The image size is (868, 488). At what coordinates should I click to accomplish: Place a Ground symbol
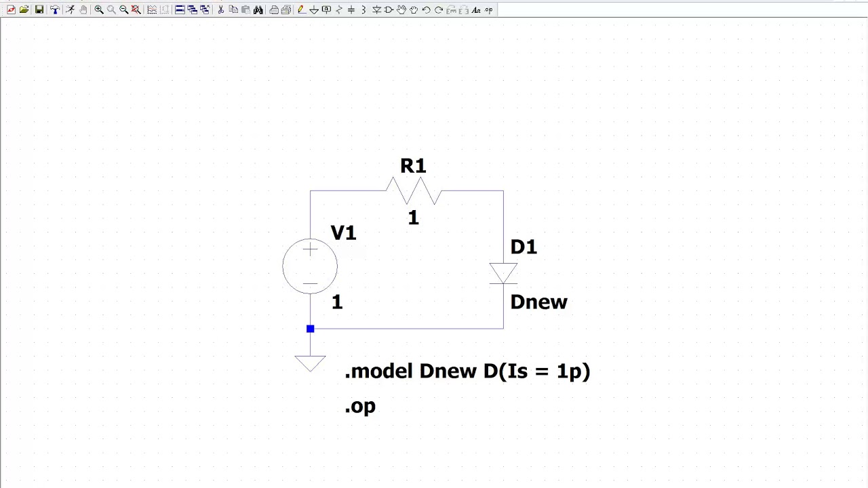click(313, 9)
